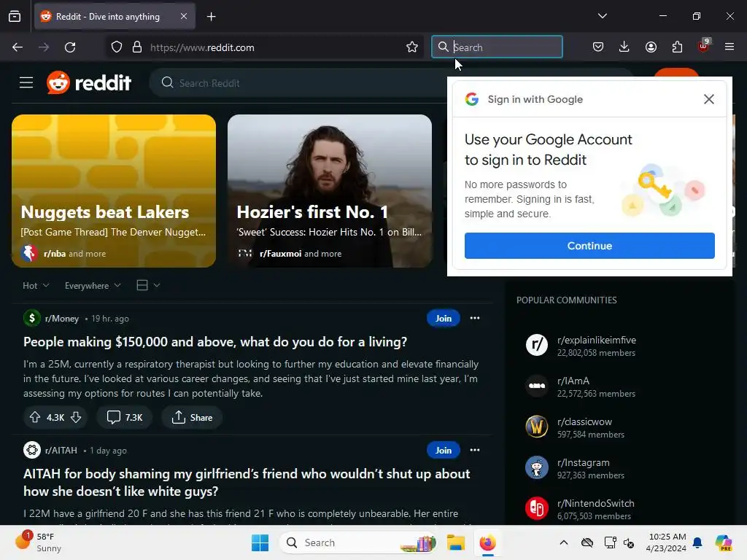
Task: Open more options for r/AITAH post
Action: pos(475,450)
